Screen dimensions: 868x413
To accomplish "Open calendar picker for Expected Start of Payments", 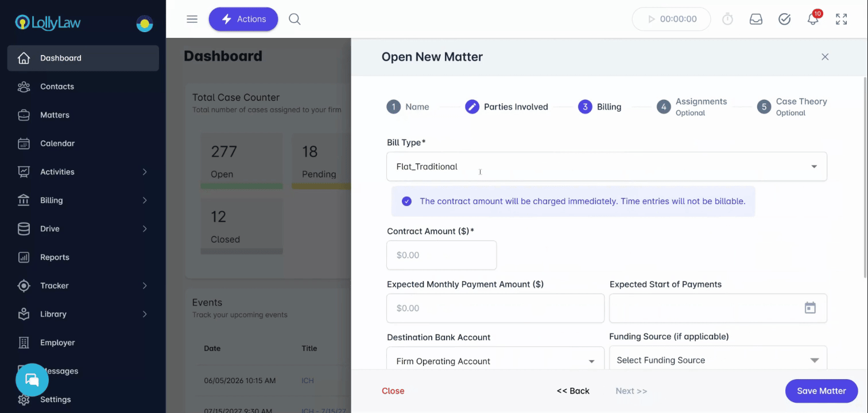I will pyautogui.click(x=809, y=308).
